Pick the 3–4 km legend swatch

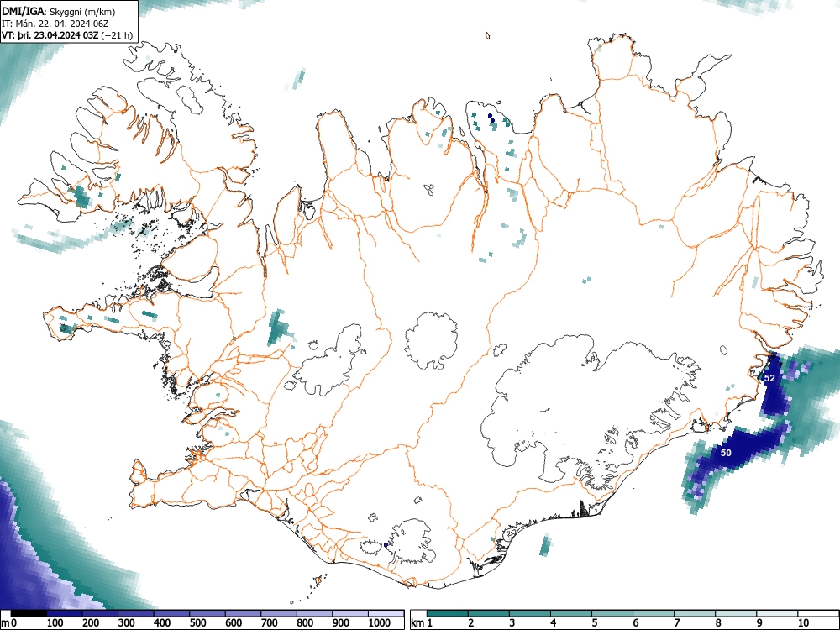(530, 613)
